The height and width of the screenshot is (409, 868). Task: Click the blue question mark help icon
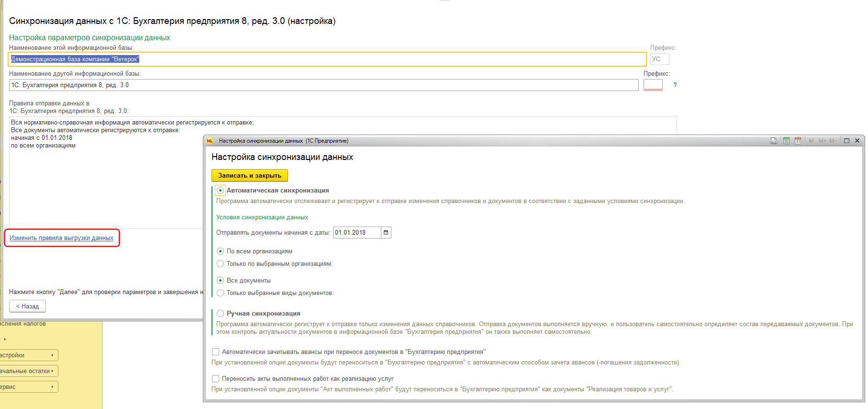(x=675, y=85)
